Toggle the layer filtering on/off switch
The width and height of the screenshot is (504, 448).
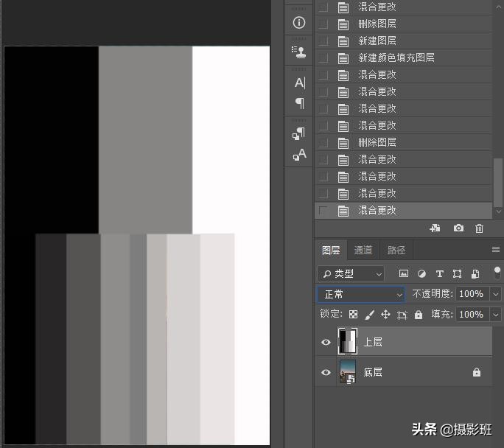point(497,273)
